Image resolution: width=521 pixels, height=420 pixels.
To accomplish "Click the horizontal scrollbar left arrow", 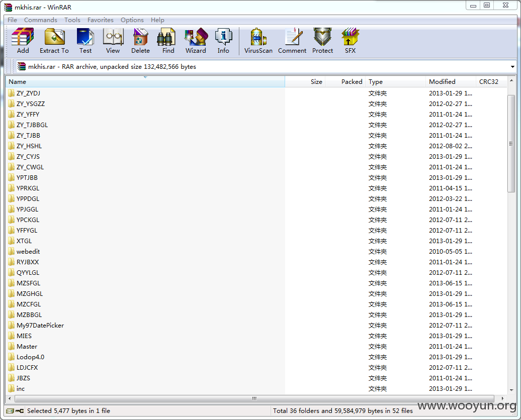I will 10,398.
